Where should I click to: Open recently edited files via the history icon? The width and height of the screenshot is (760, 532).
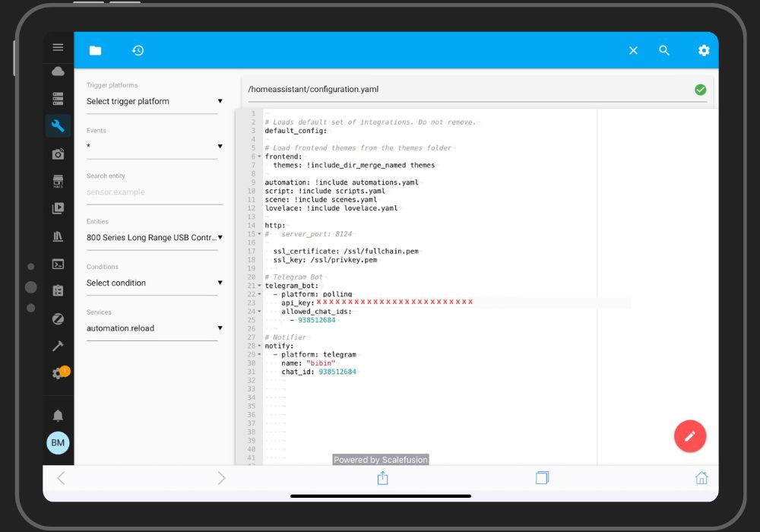point(138,50)
